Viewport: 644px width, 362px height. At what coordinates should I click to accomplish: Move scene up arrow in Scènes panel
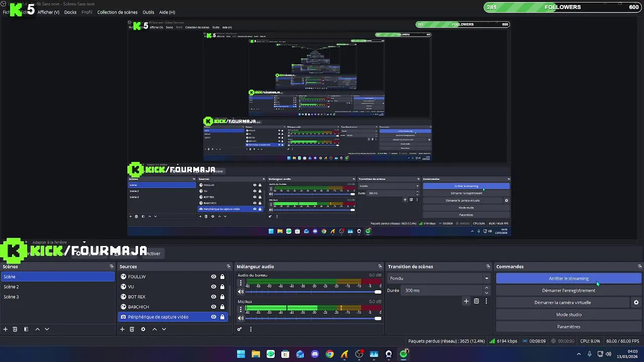click(37, 329)
